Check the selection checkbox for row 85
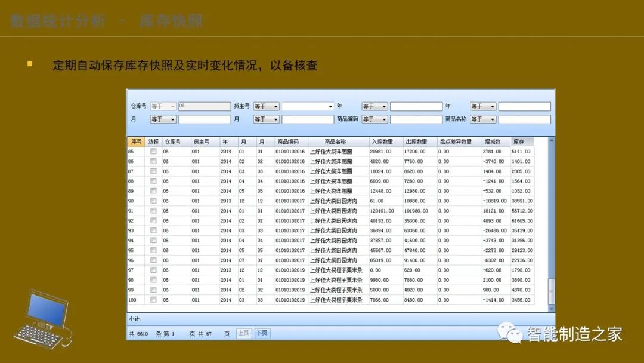644x363 pixels. (x=153, y=152)
